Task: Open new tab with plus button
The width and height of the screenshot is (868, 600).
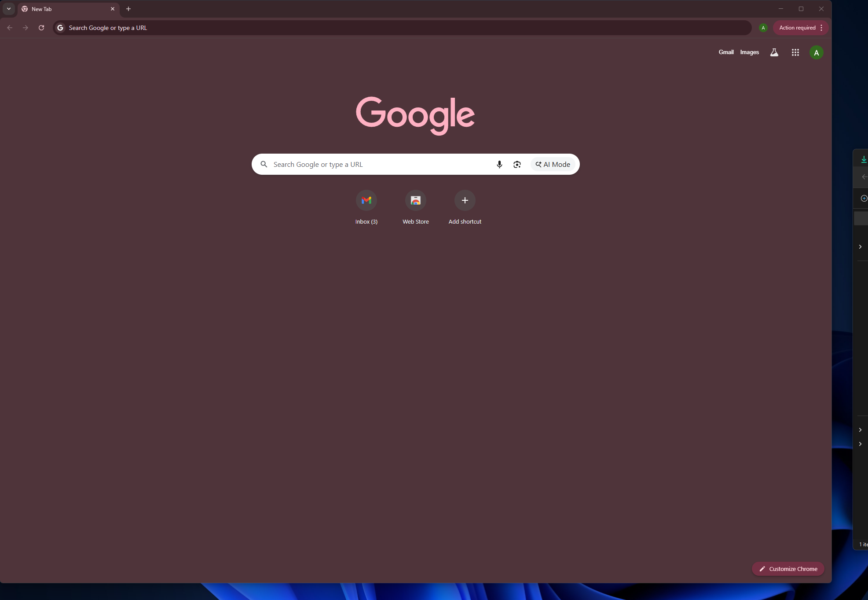Action: (128, 9)
